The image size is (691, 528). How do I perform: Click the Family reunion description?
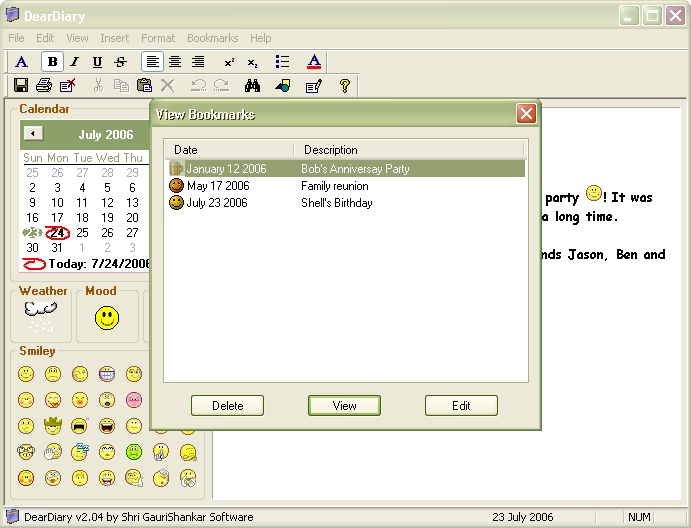coord(334,186)
